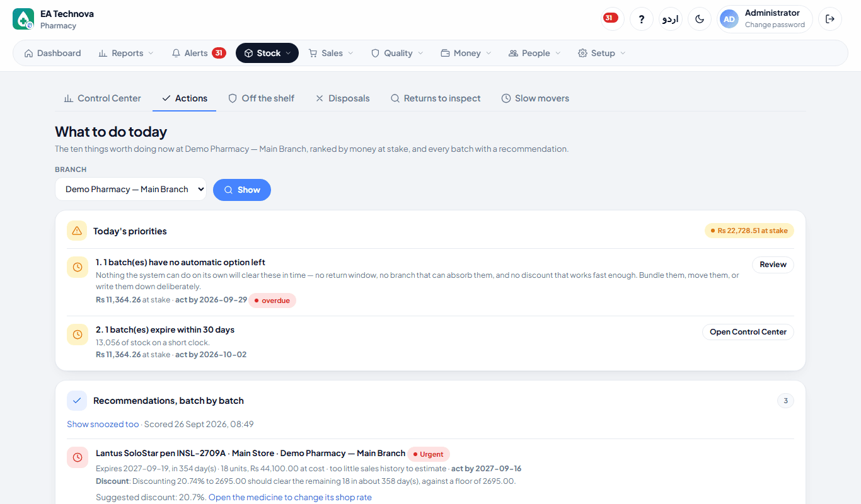Open the Alerts page with 31 badge

click(199, 53)
